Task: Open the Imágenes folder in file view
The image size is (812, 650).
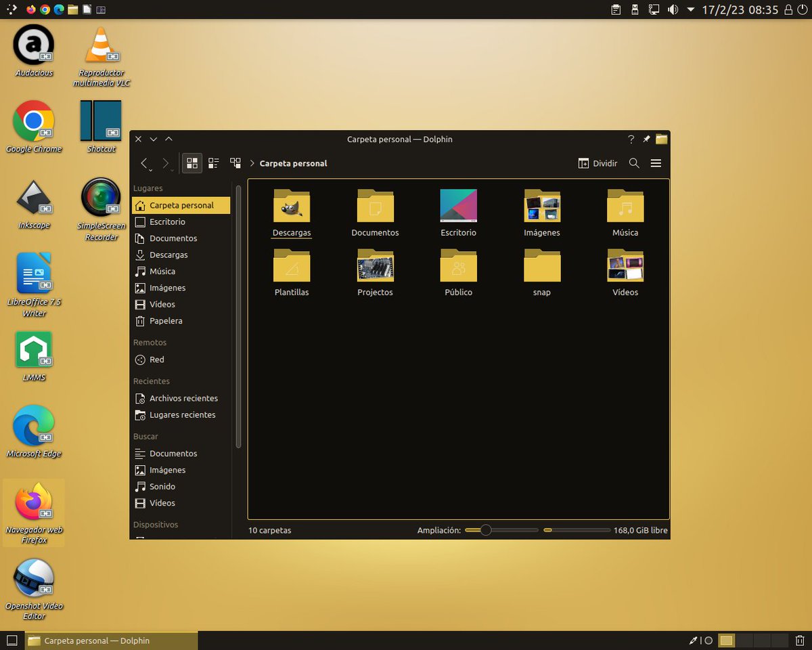Action: [x=542, y=213]
